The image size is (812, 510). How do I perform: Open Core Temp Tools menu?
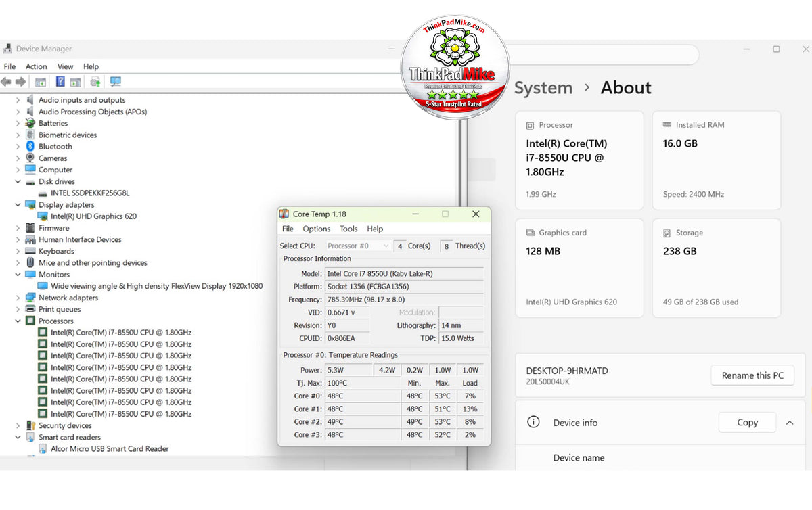[348, 229]
